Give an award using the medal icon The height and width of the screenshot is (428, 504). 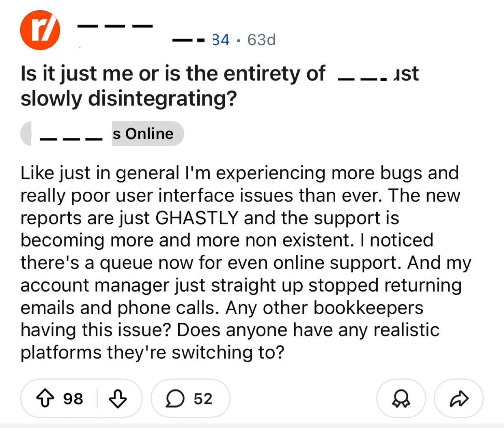[401, 399]
